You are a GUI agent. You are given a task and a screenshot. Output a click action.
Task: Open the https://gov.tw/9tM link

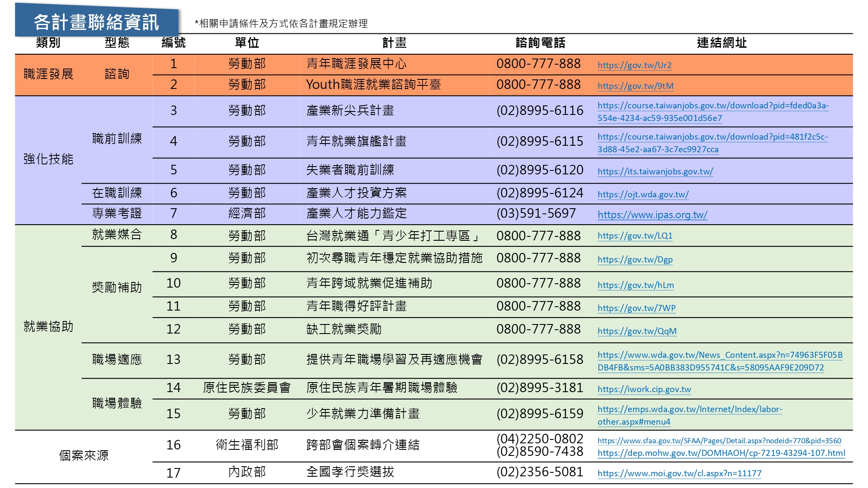tap(635, 86)
